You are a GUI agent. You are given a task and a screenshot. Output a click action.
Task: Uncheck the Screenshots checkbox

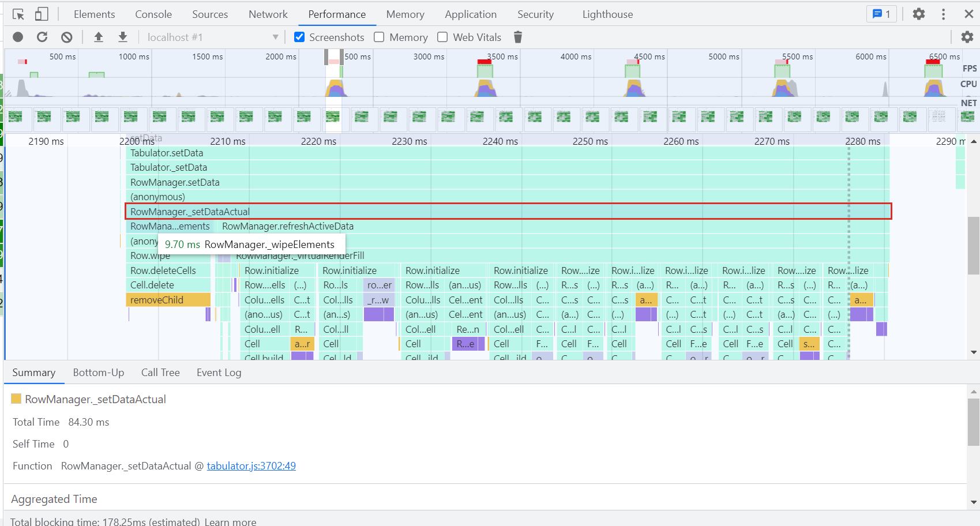pyautogui.click(x=299, y=37)
